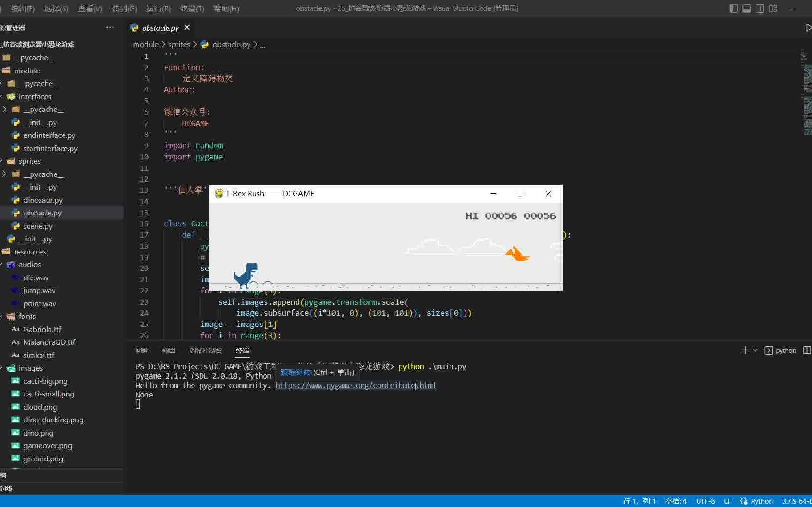
Task: Run Python file with play icon
Action: click(808, 28)
